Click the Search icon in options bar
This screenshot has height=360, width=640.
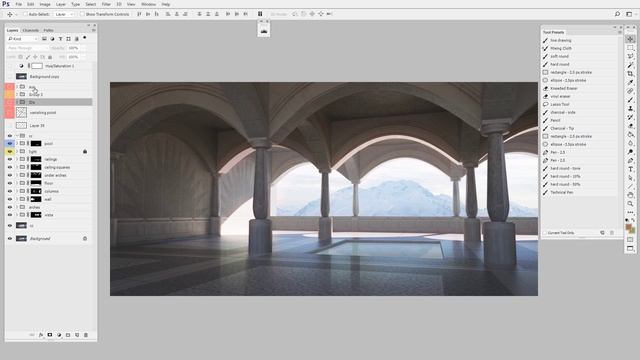click(617, 14)
